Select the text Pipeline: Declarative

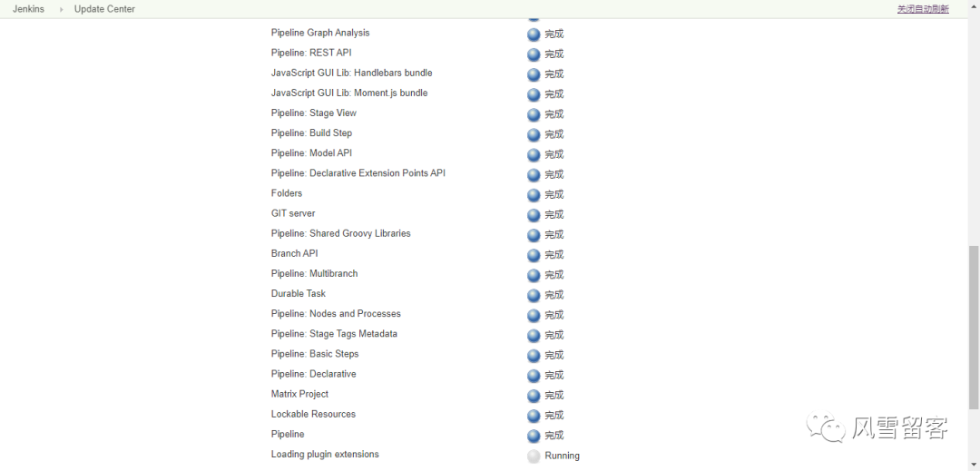[x=314, y=374]
